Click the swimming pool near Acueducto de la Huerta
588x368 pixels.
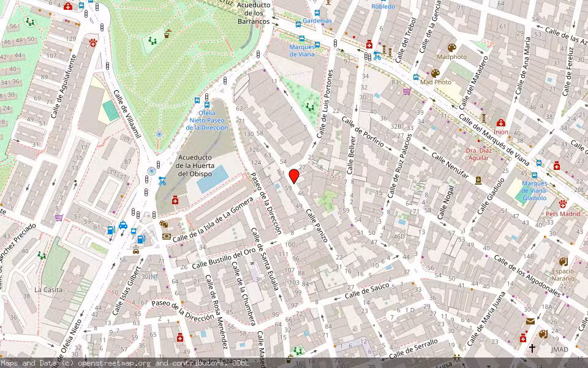[x=213, y=179]
